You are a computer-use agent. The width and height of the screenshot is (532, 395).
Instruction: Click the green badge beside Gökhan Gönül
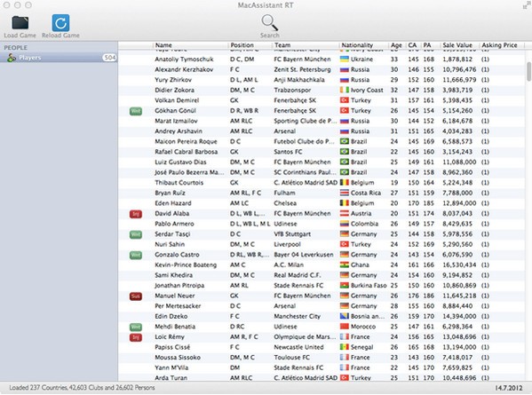tap(136, 111)
